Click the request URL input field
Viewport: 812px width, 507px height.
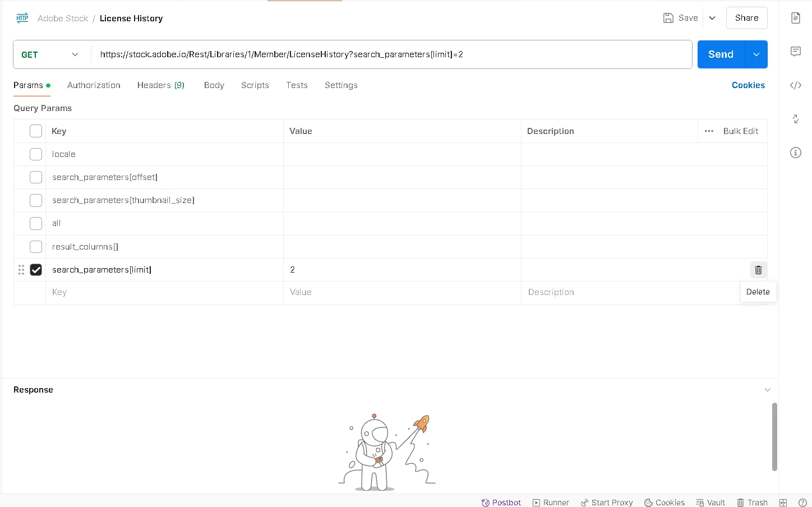coord(391,54)
